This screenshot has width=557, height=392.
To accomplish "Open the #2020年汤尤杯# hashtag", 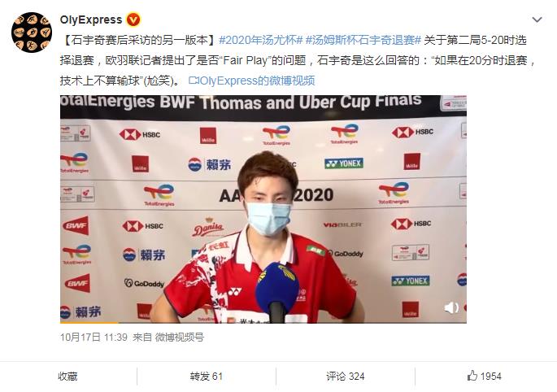I will point(261,40).
